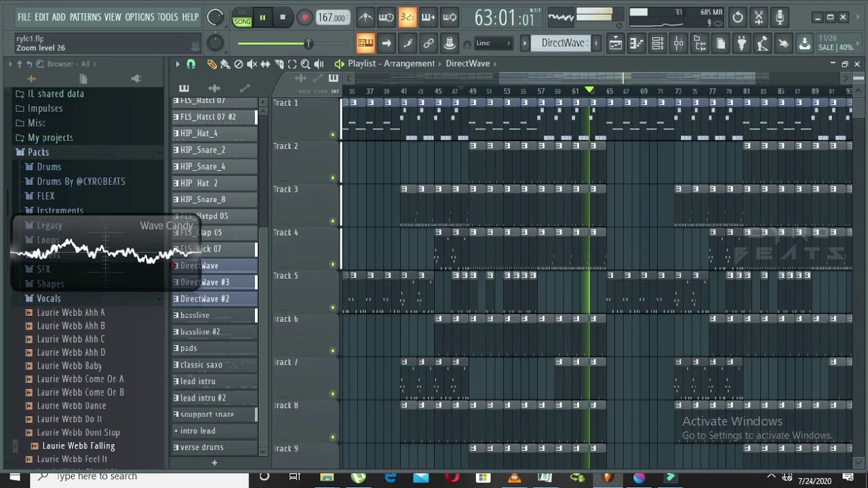This screenshot has height=488, width=868.
Task: Open the VIEW menu
Action: pyautogui.click(x=113, y=17)
